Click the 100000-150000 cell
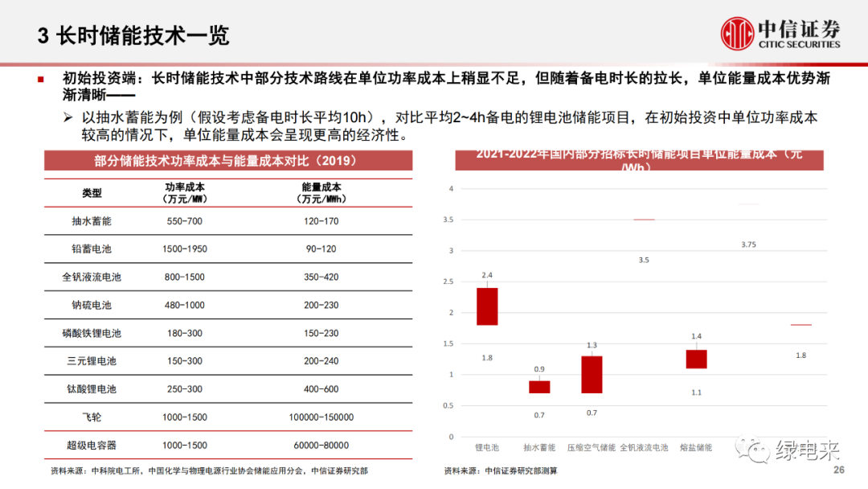868x489 pixels. pos(321,417)
